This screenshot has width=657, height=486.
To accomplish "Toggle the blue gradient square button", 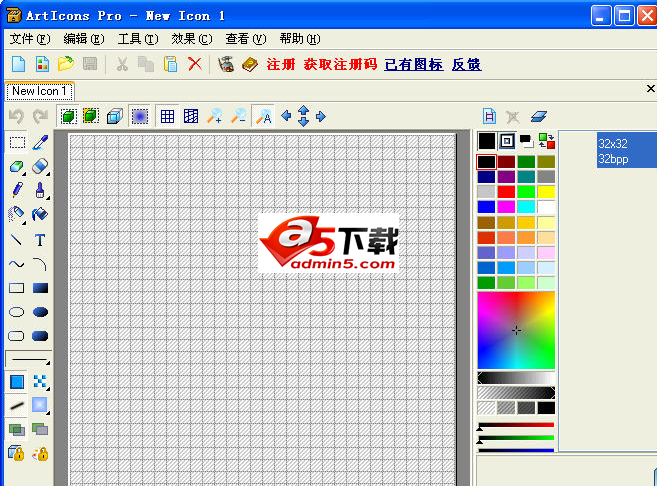I will tap(139, 116).
